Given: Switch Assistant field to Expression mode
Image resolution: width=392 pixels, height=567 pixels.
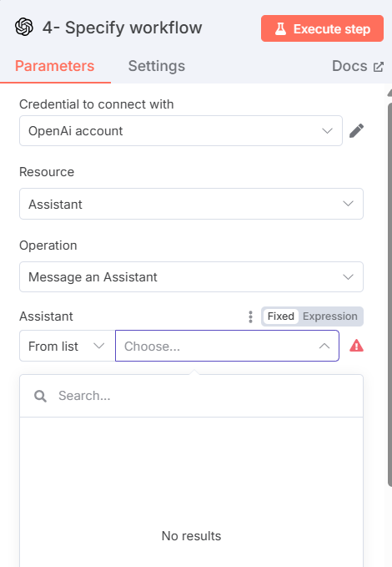Looking at the screenshot, I should 329,316.
